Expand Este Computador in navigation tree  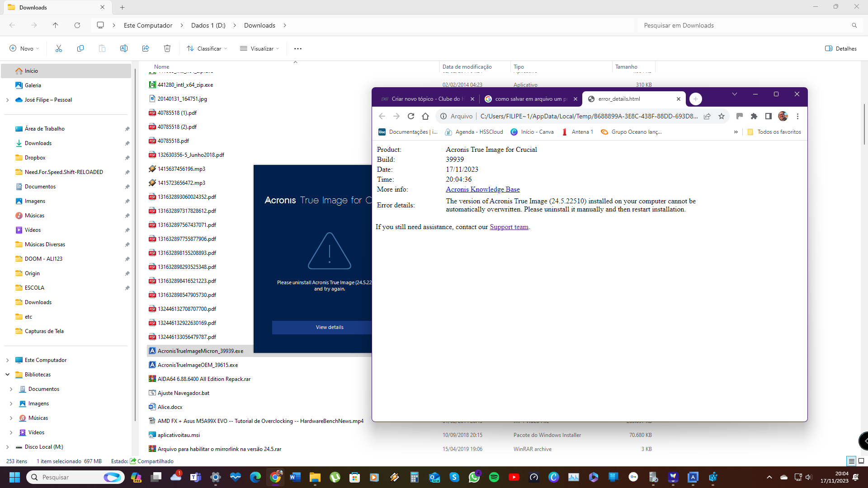(x=7, y=360)
